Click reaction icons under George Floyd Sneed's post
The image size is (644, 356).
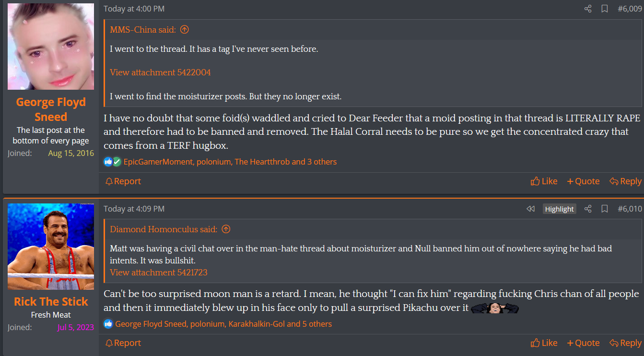coord(113,162)
